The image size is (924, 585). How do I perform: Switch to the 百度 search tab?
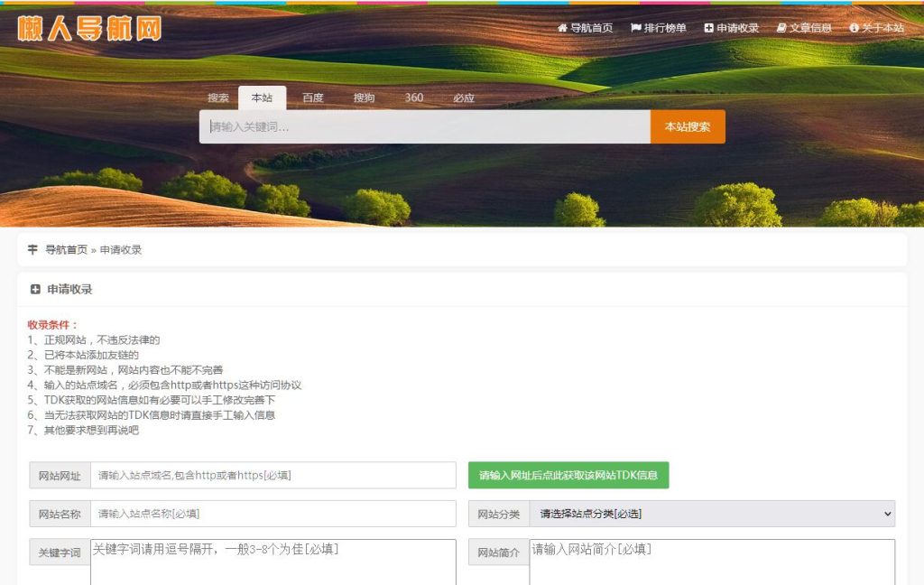312,97
